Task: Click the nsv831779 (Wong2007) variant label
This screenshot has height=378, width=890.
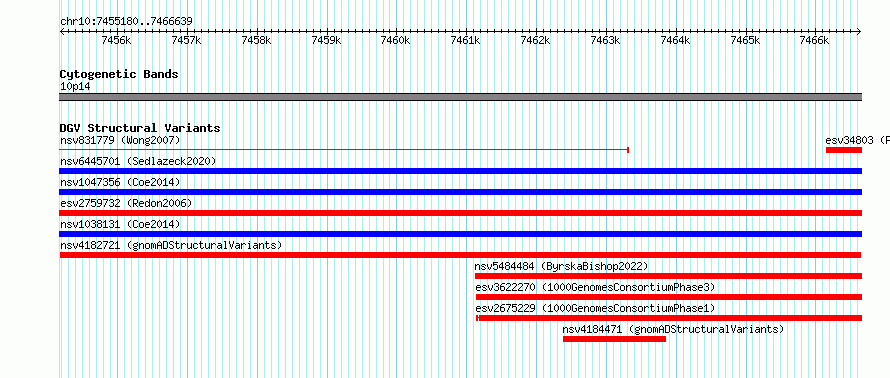Action: pyautogui.click(x=120, y=140)
